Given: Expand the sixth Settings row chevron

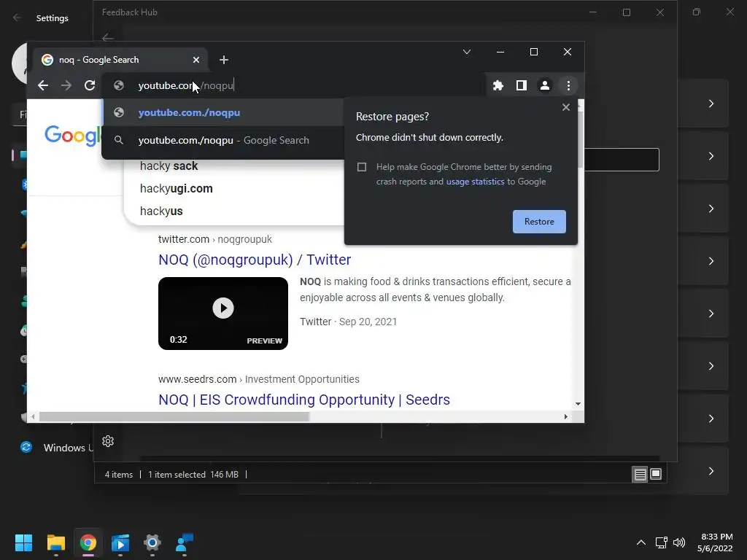Looking at the screenshot, I should (711, 366).
